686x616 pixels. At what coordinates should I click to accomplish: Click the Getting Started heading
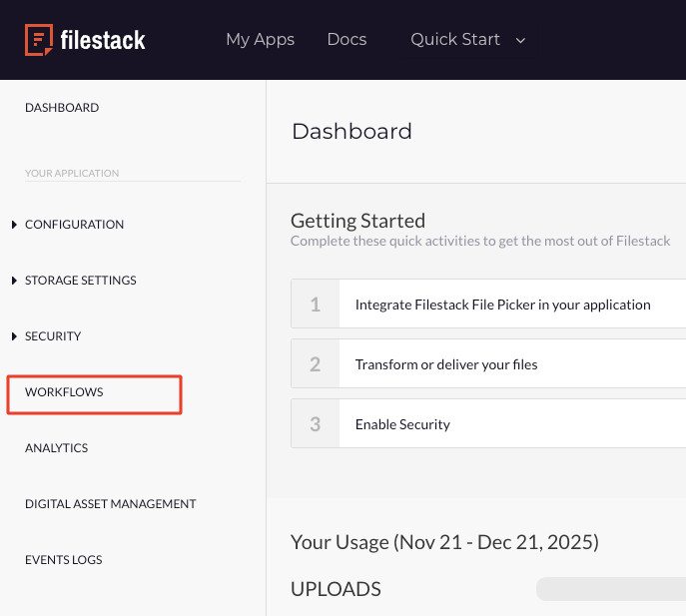click(357, 221)
